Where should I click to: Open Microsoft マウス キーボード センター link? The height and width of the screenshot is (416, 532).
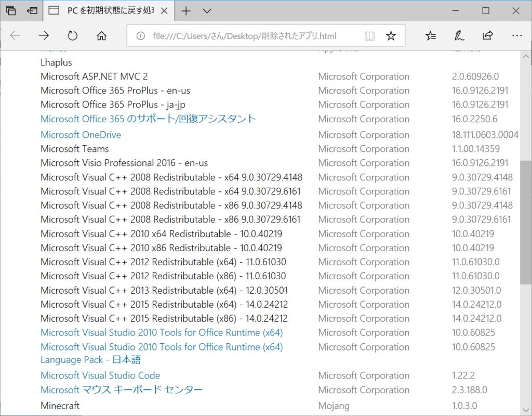click(x=122, y=390)
